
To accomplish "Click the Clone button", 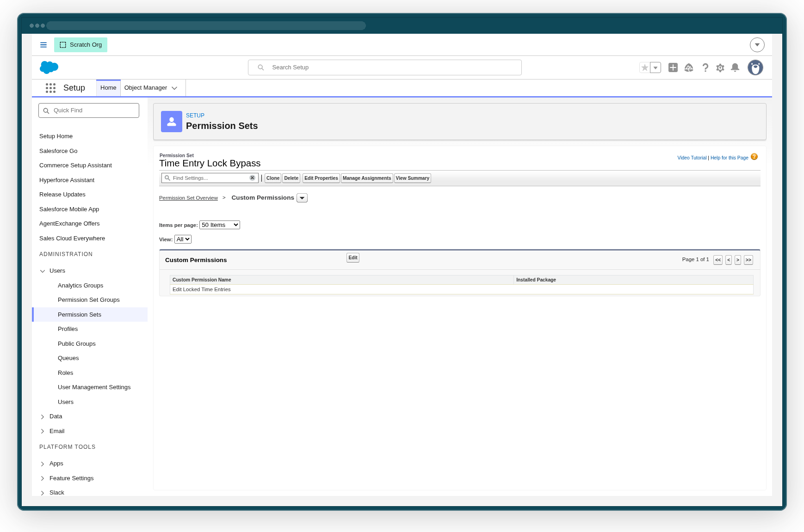I will [x=273, y=178].
